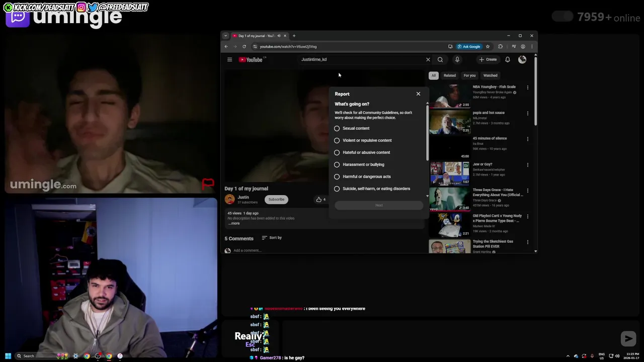Open taskbar volume speaker icon
This screenshot has width=644, height=362.
(x=617, y=356)
